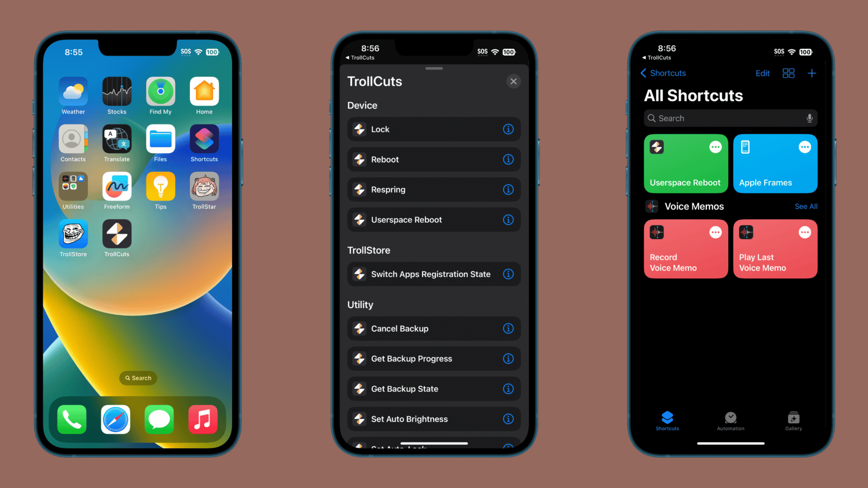The height and width of the screenshot is (488, 868).
Task: Tap Edit button in All Shortcuts
Action: [x=763, y=73]
